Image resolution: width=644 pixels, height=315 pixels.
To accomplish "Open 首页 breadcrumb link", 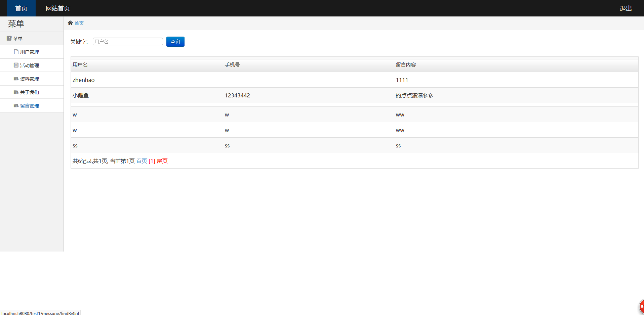I will (79, 23).
